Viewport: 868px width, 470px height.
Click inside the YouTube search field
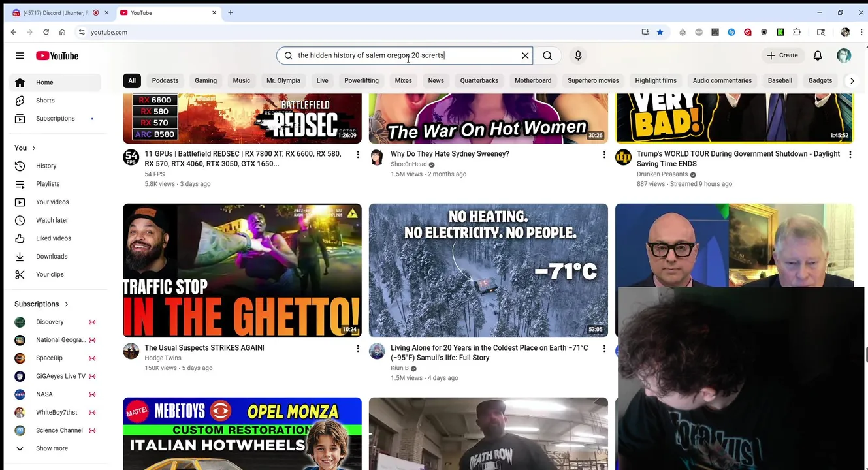coord(405,55)
